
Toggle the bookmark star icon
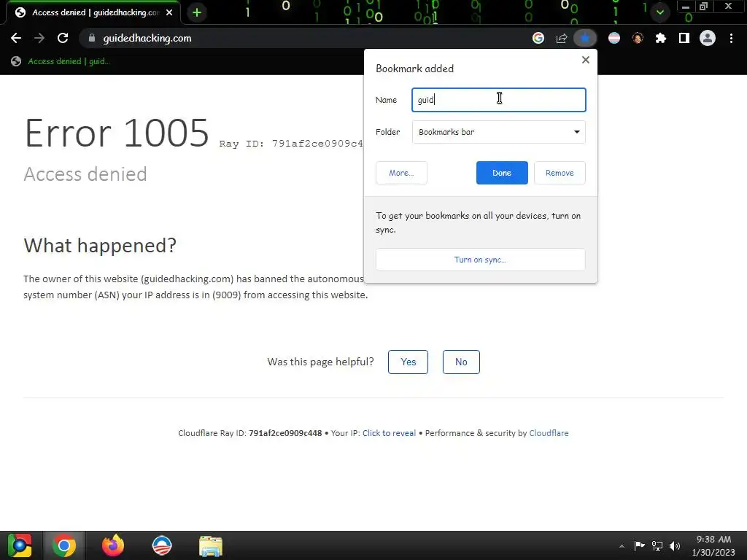click(x=585, y=38)
